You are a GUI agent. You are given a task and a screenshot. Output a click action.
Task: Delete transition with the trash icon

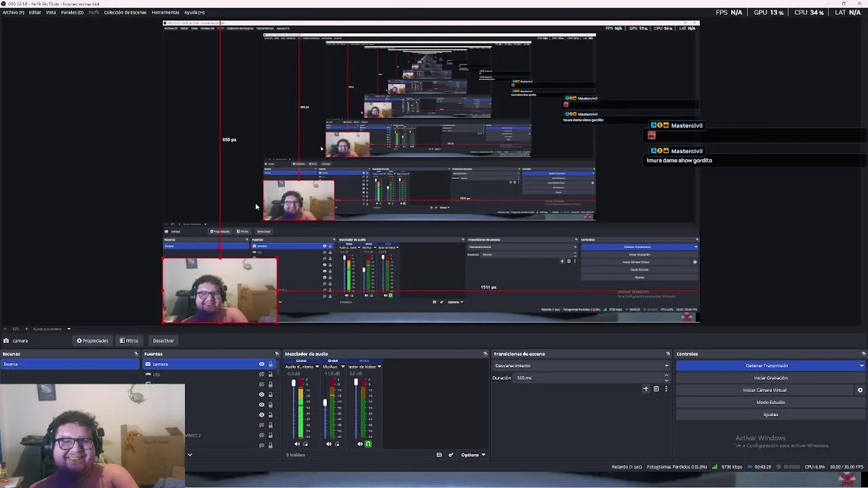pyautogui.click(x=656, y=389)
